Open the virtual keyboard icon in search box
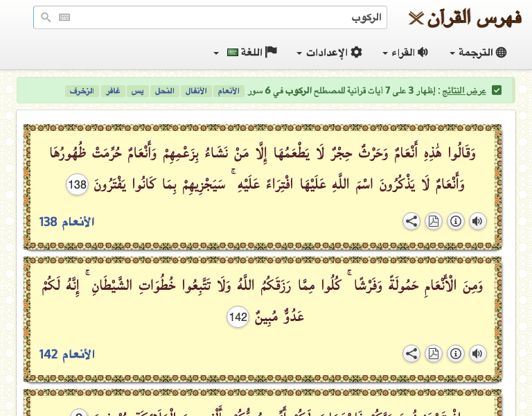The height and width of the screenshot is (416, 532). 64,17
